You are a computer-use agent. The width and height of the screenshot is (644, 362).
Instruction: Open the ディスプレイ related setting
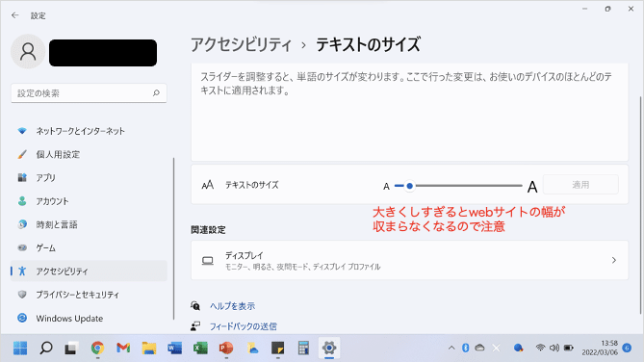(x=409, y=260)
